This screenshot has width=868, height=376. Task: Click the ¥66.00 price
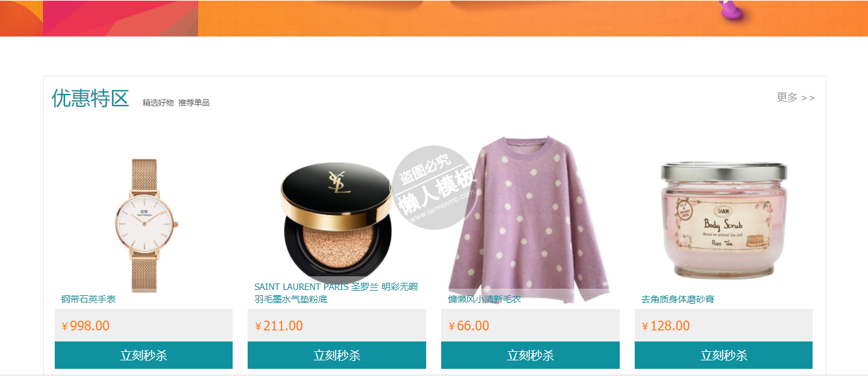pos(469,326)
